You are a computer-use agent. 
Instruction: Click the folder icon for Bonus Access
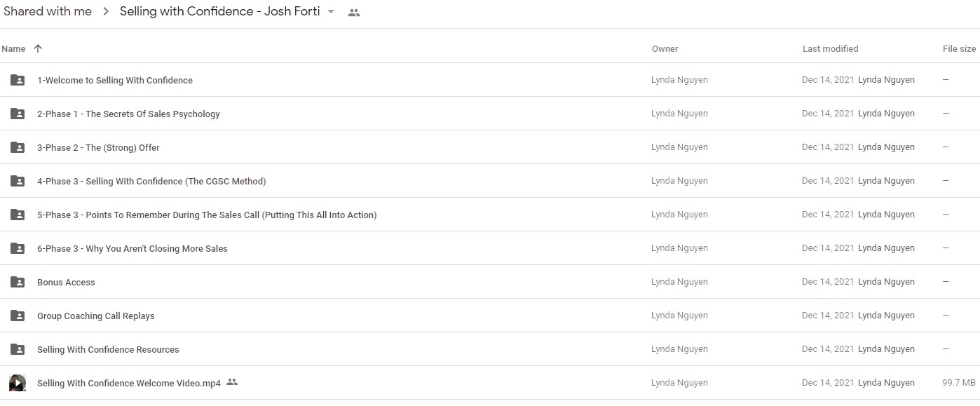click(x=18, y=282)
